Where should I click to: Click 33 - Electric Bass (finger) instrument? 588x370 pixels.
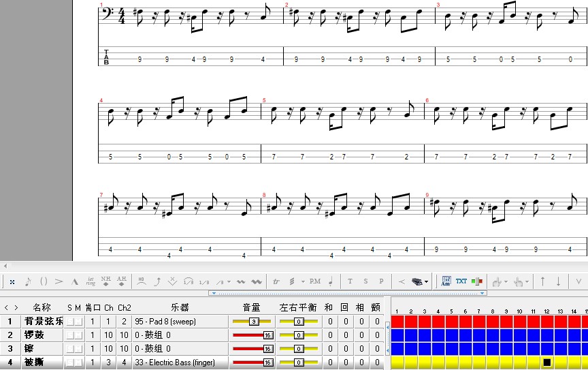(175, 363)
